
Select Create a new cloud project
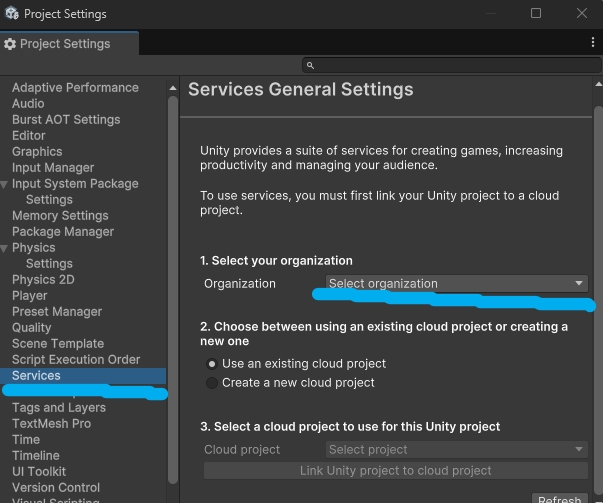[211, 383]
